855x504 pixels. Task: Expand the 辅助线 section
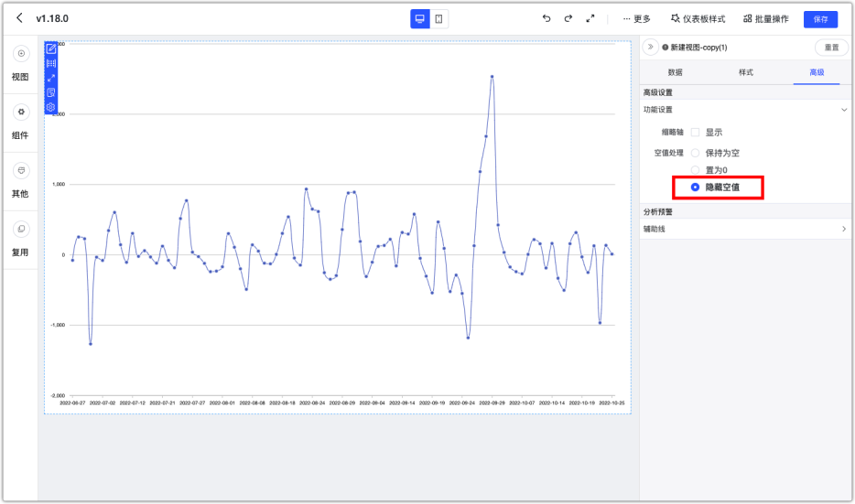tap(844, 229)
